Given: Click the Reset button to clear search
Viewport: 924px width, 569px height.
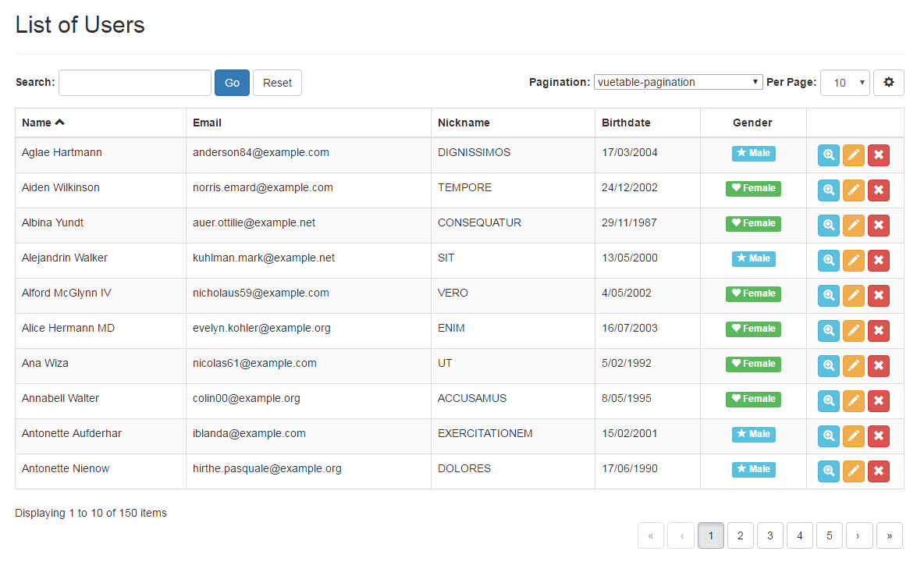Looking at the screenshot, I should [277, 82].
